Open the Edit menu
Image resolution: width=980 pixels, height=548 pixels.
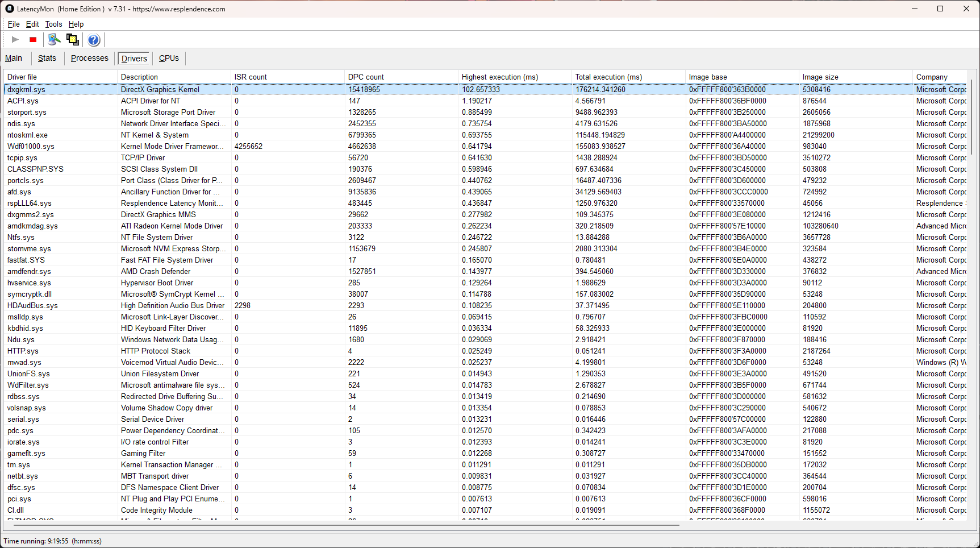[32, 24]
